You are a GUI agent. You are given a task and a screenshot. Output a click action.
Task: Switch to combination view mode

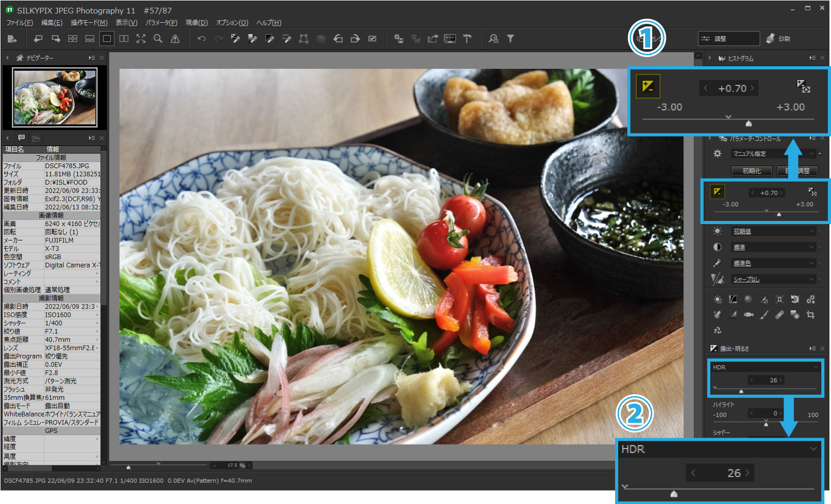click(90, 39)
